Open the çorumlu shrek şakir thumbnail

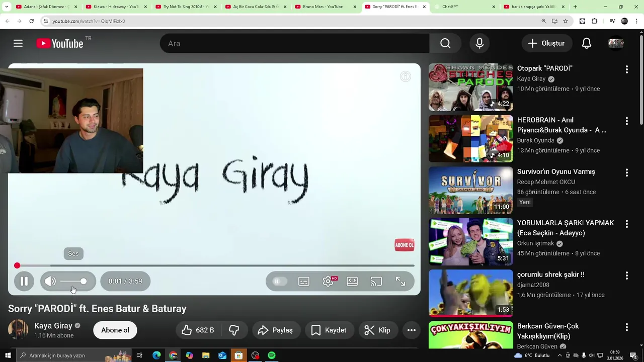pos(471,293)
